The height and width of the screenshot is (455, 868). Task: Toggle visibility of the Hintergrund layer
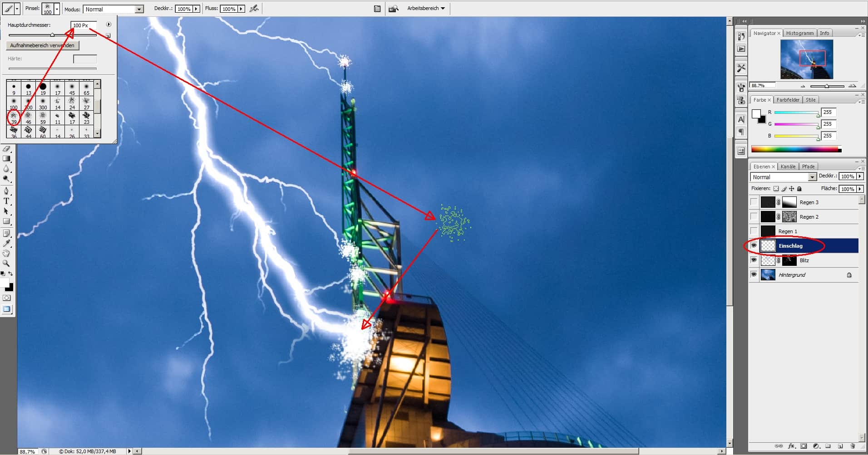[x=754, y=275]
